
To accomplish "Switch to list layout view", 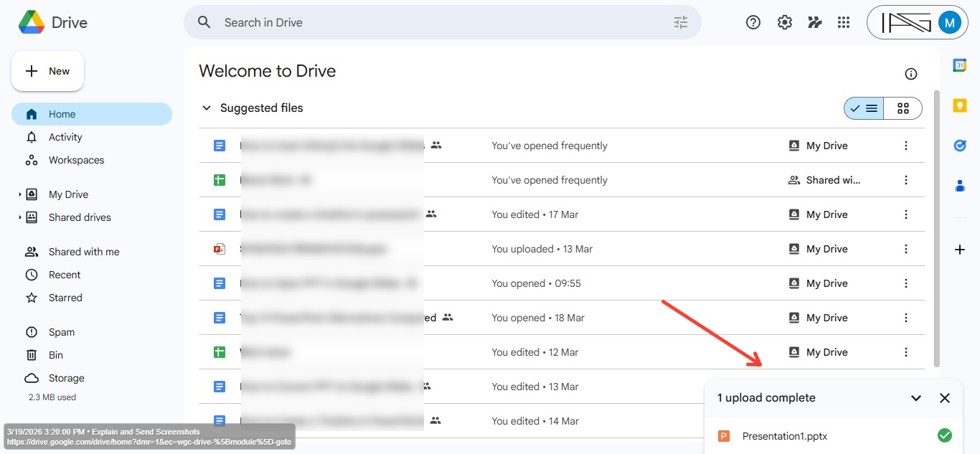I will click(864, 108).
